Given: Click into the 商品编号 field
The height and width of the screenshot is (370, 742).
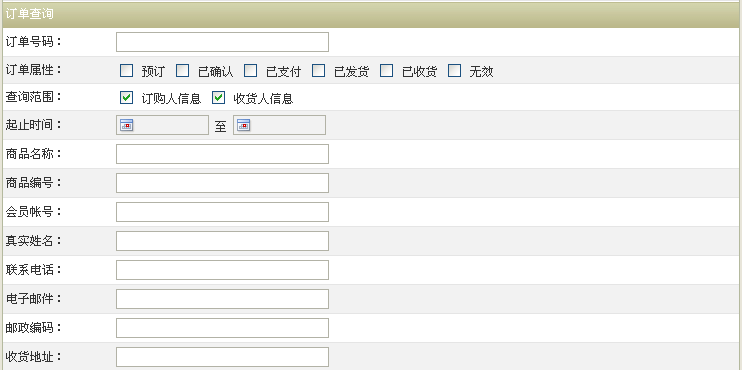Looking at the screenshot, I should click(222, 183).
